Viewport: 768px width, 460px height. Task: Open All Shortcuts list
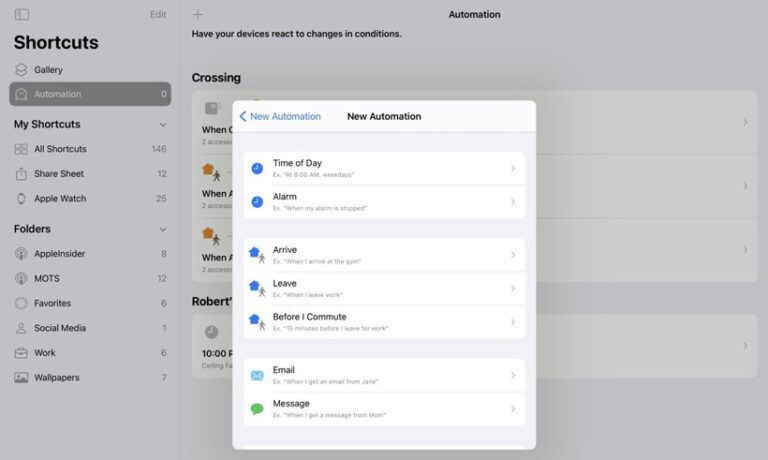(90, 149)
